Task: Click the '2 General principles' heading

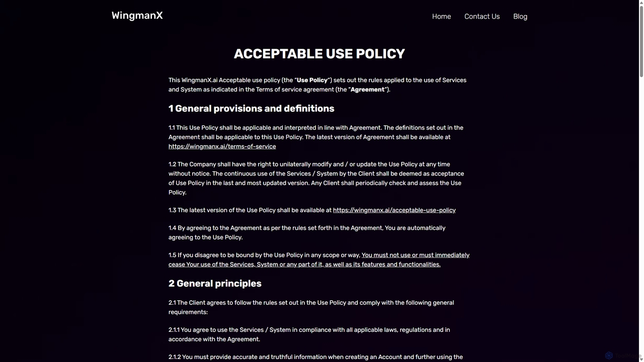Action: [x=215, y=284]
